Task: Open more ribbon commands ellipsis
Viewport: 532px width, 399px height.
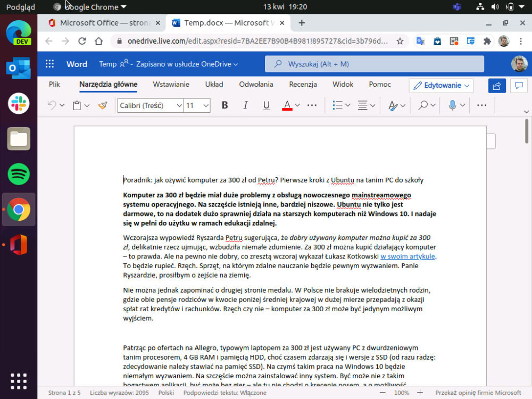Action: point(482,105)
